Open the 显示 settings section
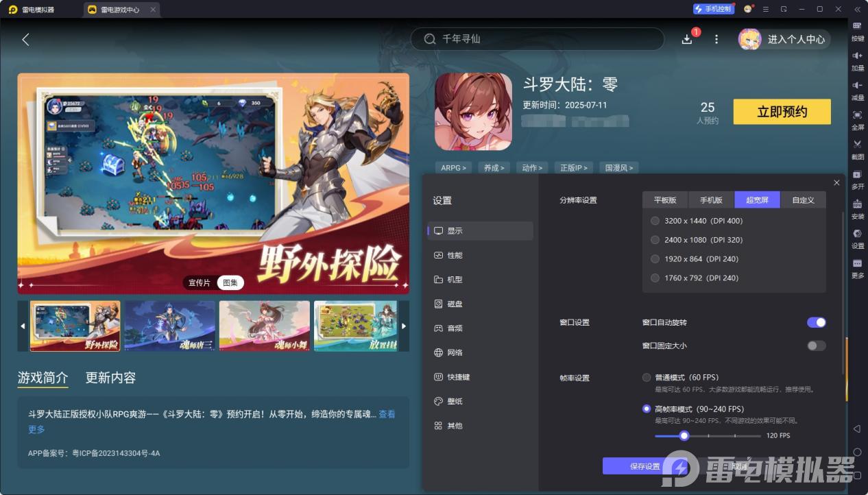Image resolution: width=868 pixels, height=495 pixels. 480,231
